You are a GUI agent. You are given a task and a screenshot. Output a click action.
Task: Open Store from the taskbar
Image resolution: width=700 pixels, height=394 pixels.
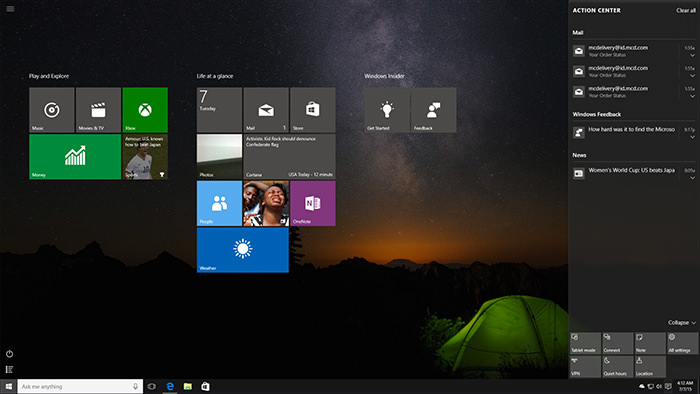[205, 386]
